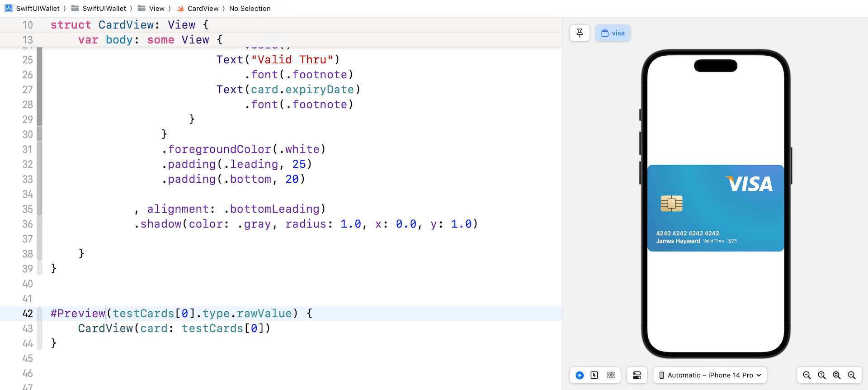
Task: Click the 3/23 expiry date on card
Action: click(732, 241)
